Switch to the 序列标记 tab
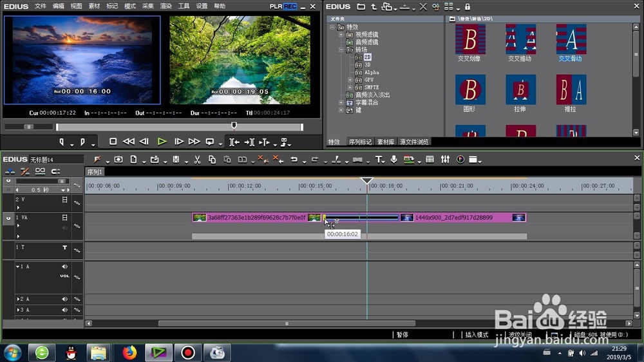Image resolution: width=644 pixels, height=362 pixels. (360, 142)
